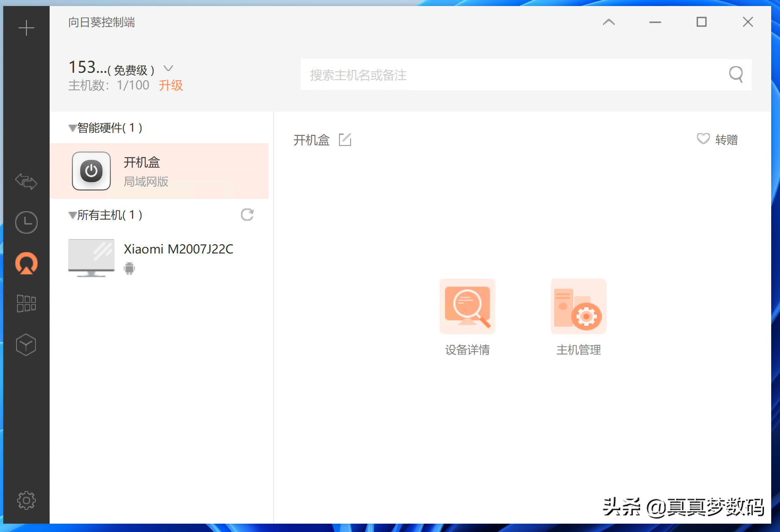Click the 转赠 heart button
Screen dimensions: 780x532
point(717,139)
